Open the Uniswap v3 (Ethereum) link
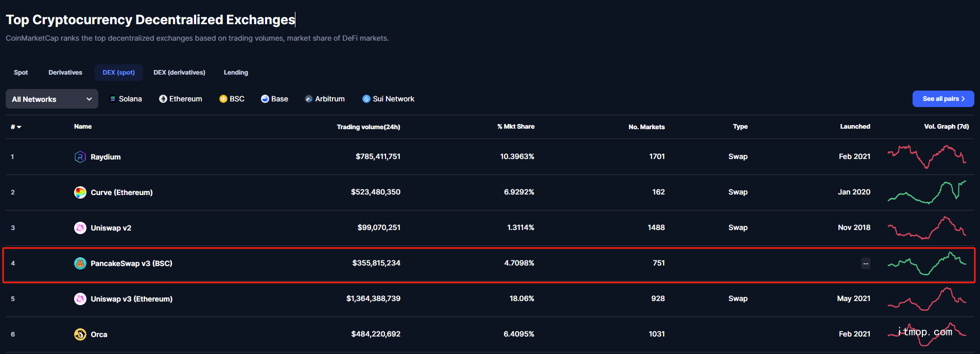The image size is (980, 354). (131, 299)
